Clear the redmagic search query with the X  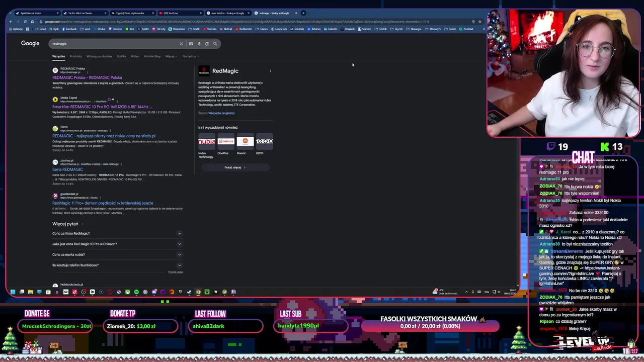tap(181, 44)
